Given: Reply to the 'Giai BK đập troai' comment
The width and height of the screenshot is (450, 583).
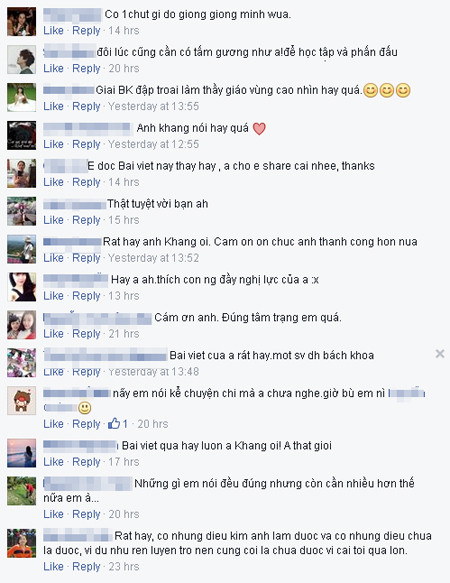Looking at the screenshot, I should (x=86, y=106).
